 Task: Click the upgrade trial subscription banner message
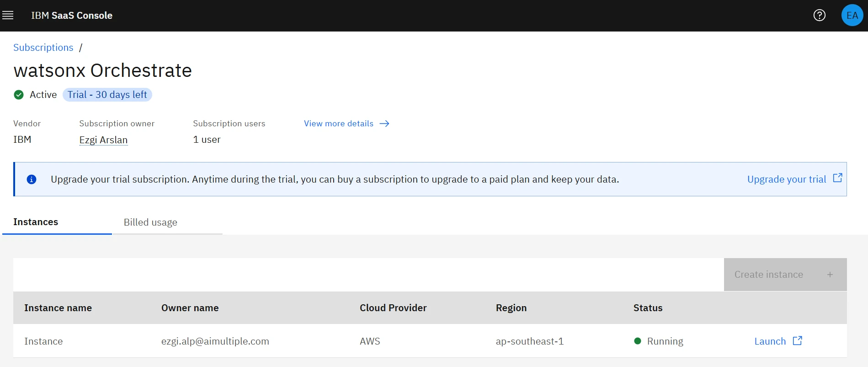[x=335, y=179]
